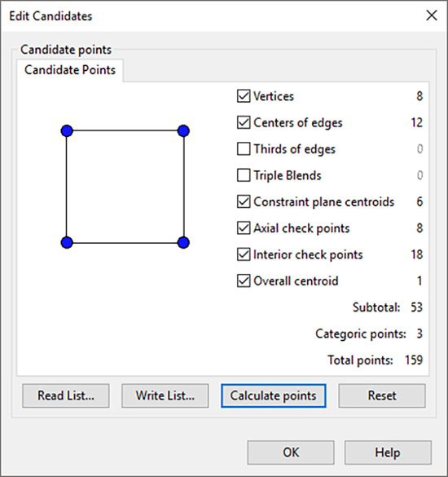Open the Write List... dialog

(x=165, y=395)
